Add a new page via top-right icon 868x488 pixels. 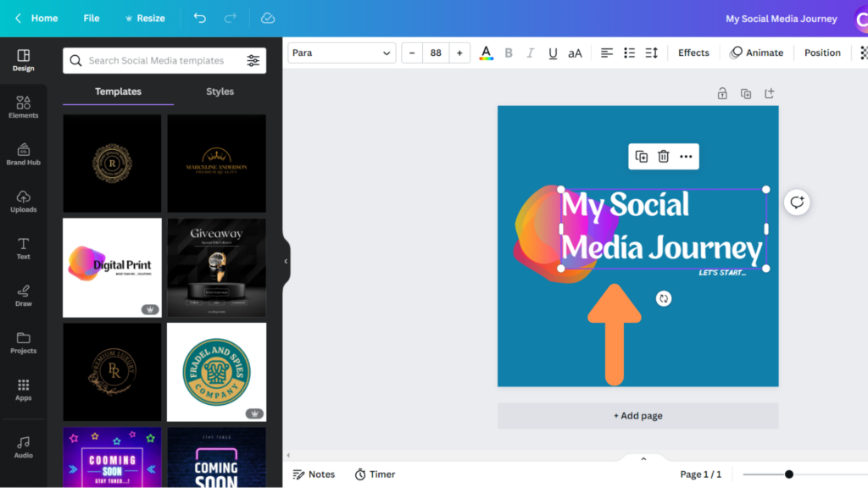770,93
